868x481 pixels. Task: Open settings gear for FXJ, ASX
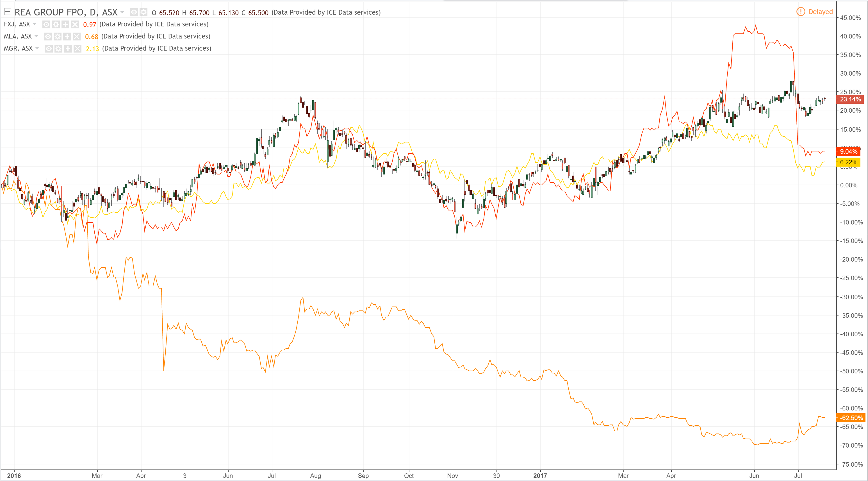(56, 24)
